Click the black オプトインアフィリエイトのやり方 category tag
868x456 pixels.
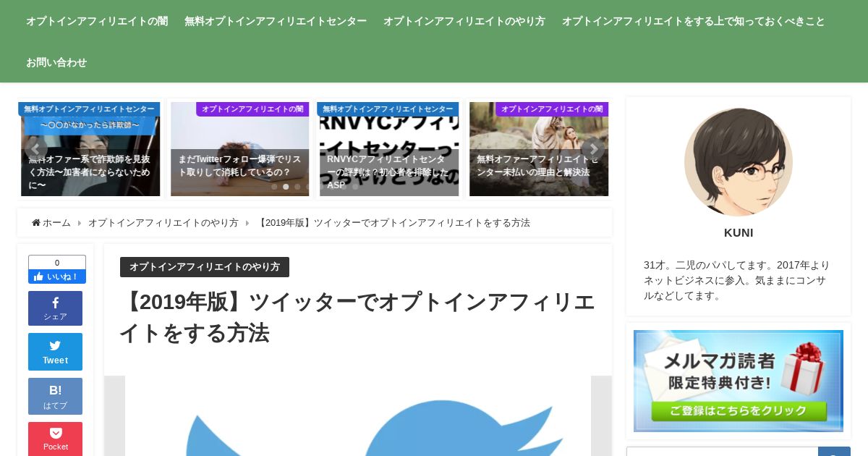205,267
